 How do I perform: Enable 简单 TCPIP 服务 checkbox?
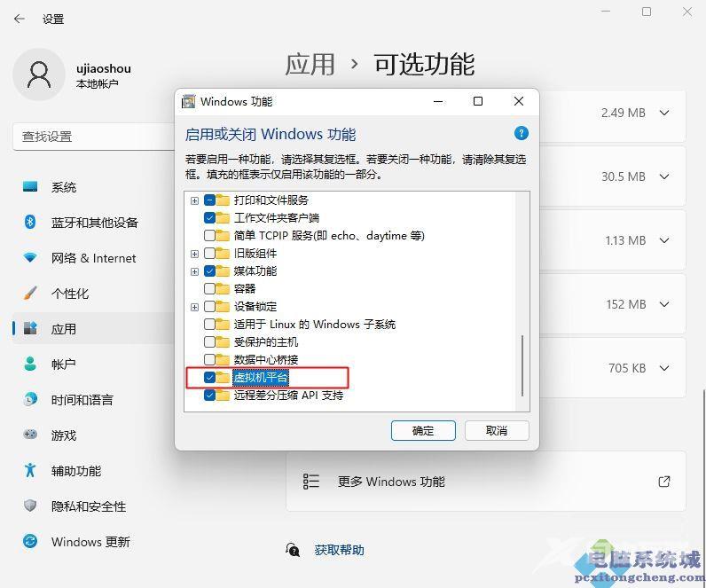(x=209, y=236)
